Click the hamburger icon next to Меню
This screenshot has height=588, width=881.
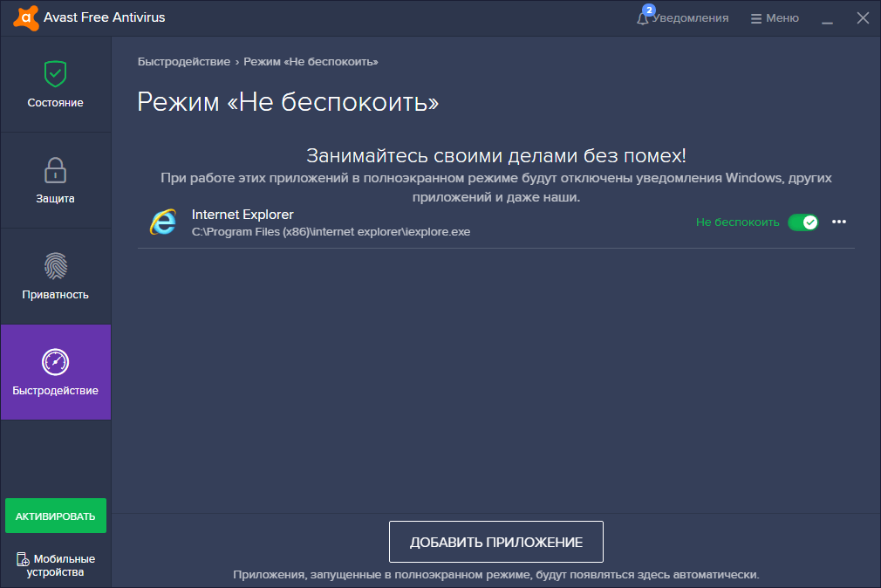click(x=755, y=17)
